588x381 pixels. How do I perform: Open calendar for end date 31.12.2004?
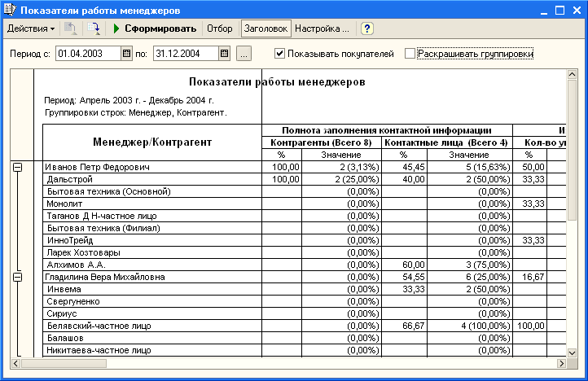coord(224,54)
